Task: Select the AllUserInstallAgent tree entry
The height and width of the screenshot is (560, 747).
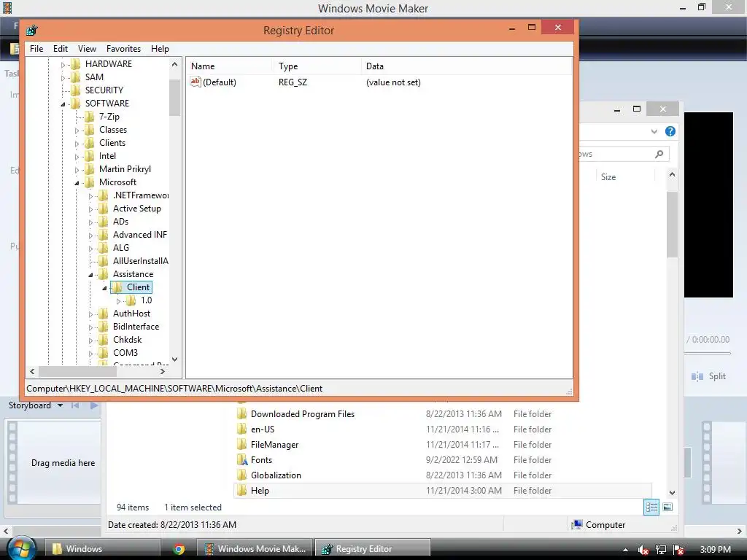Action: (141, 261)
